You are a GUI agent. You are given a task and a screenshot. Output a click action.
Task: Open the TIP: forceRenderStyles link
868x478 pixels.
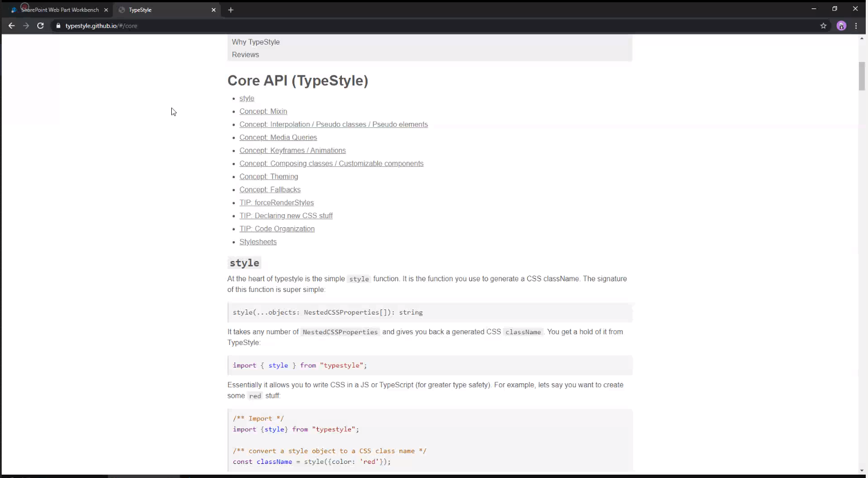[x=277, y=202]
